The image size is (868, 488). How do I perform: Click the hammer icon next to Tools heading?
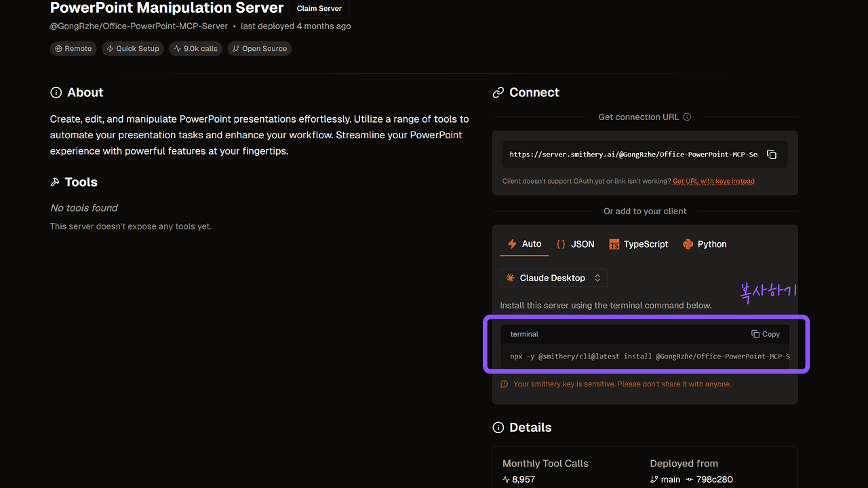(x=55, y=182)
